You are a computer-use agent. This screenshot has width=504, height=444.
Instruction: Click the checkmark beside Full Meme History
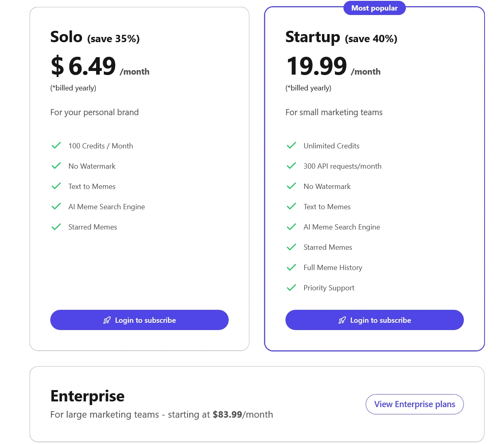coord(291,267)
